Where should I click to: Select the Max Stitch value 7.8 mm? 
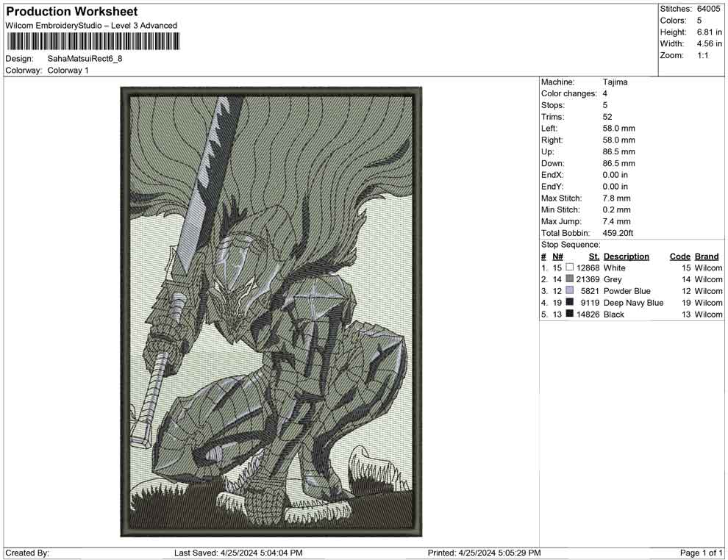616,198
